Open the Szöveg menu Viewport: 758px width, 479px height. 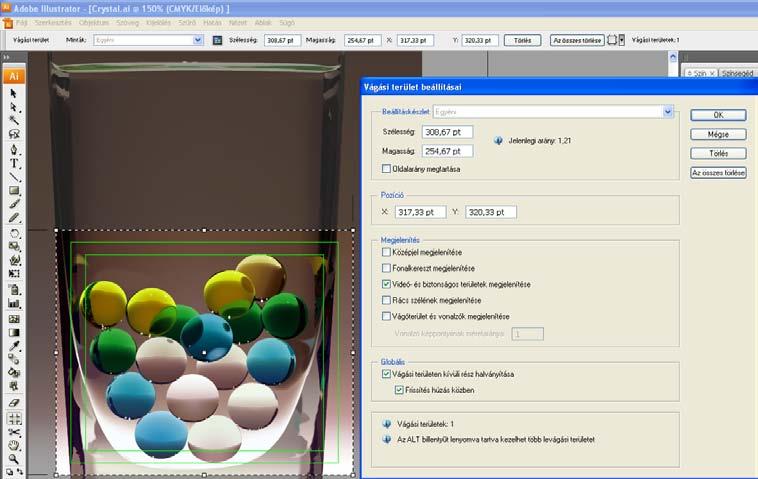click(127, 23)
